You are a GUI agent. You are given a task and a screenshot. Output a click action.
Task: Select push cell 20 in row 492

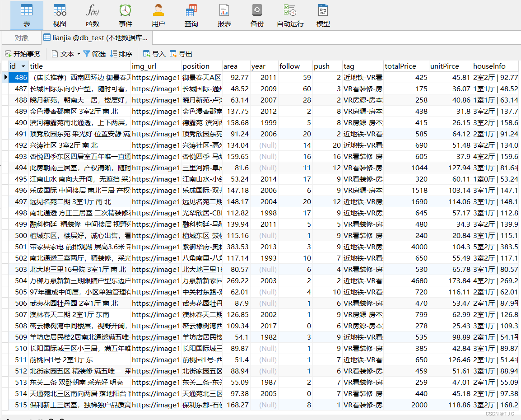[328, 145]
